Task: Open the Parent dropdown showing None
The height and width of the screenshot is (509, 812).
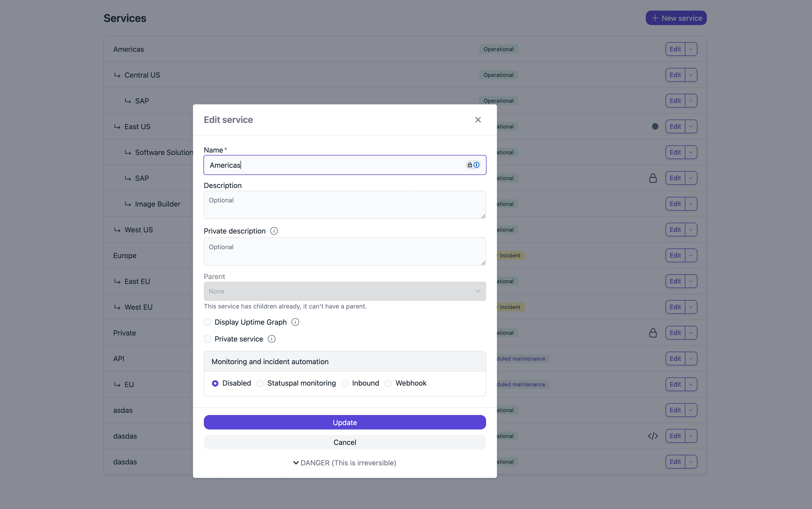Action: coord(344,291)
